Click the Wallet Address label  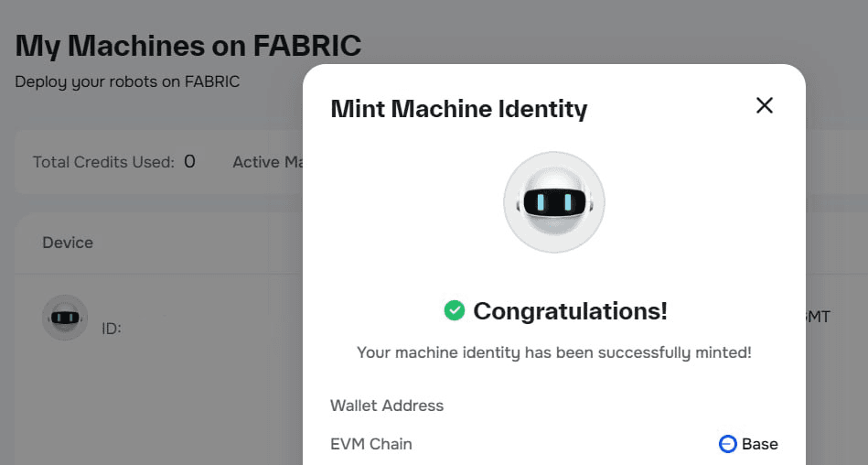pos(387,406)
